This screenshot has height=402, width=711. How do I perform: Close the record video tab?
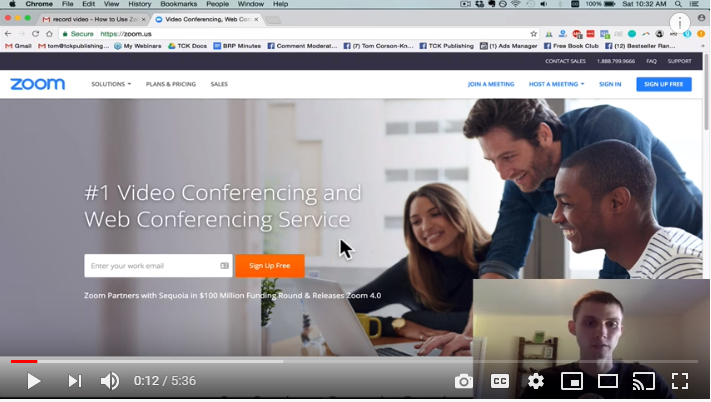[143, 19]
